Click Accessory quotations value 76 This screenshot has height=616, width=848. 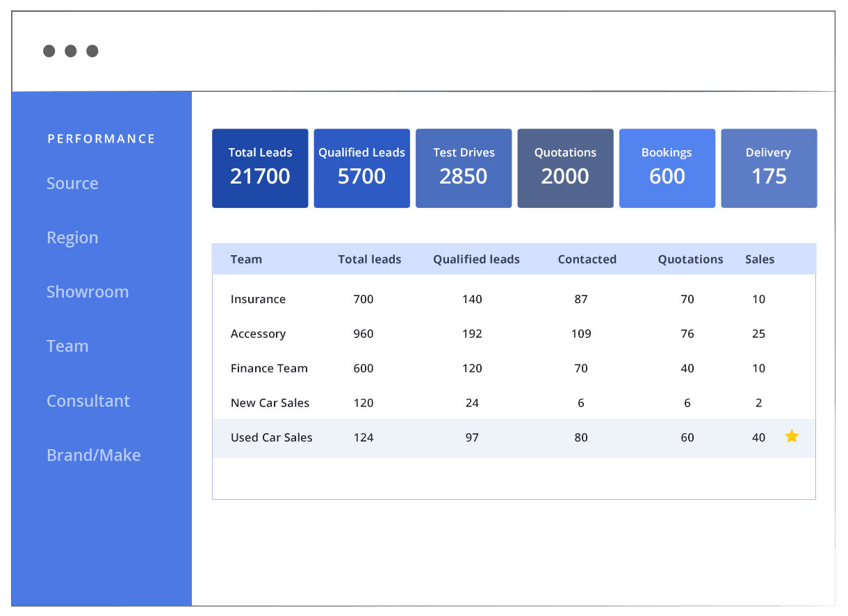tap(687, 334)
